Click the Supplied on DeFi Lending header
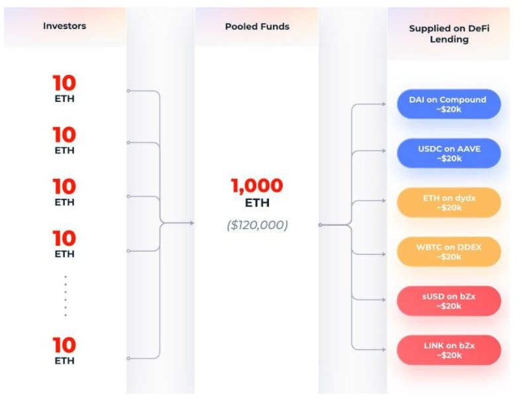This screenshot has width=532, height=400. click(449, 34)
